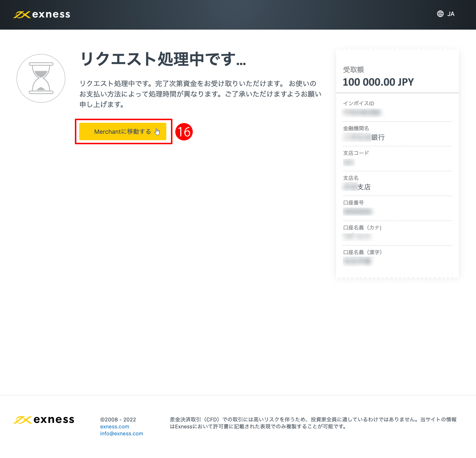Click the red badge numbered 16
476x458 pixels.
point(184,131)
